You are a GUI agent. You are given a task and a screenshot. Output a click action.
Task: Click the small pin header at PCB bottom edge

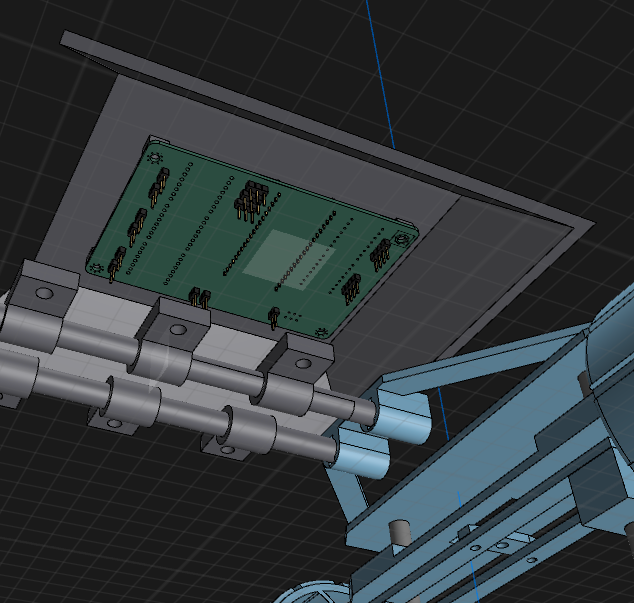(199, 297)
